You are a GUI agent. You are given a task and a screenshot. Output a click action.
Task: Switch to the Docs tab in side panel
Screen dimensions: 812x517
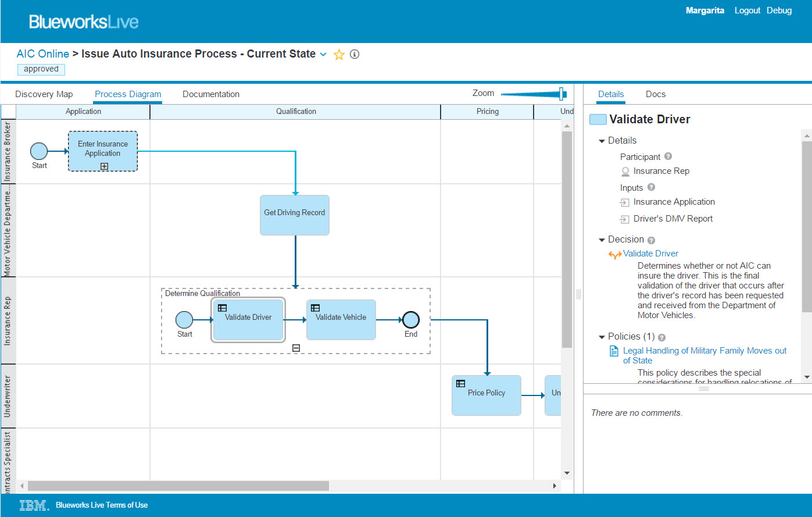[656, 94]
